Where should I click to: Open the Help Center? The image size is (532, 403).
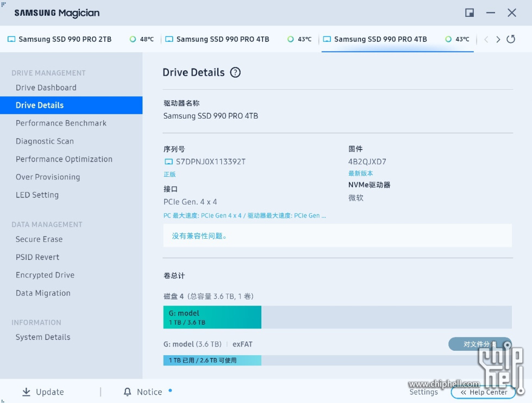tap(483, 392)
